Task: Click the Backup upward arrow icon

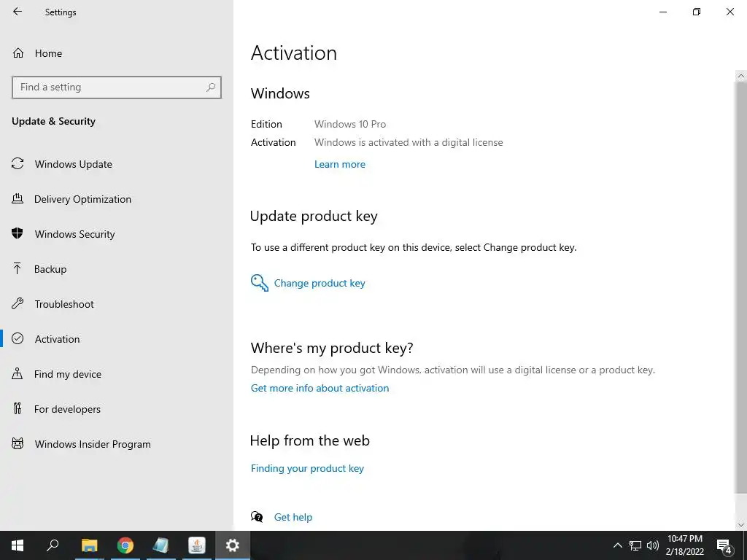Action: click(18, 268)
